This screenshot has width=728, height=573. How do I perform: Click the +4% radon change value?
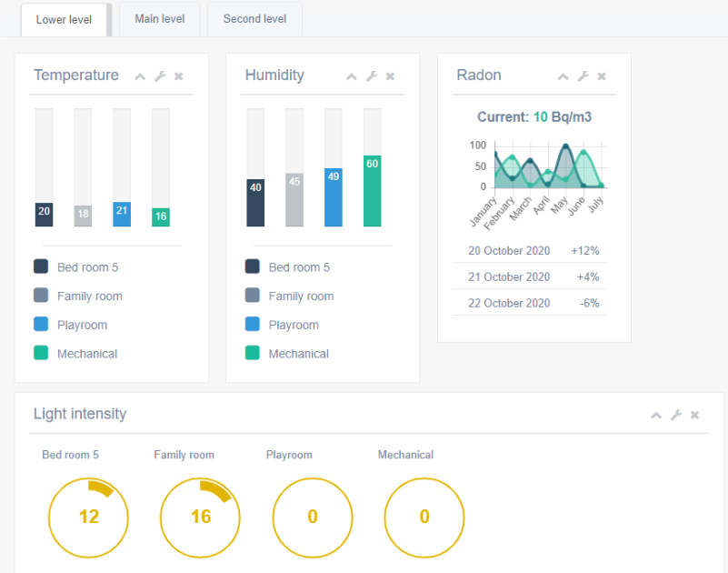point(588,277)
